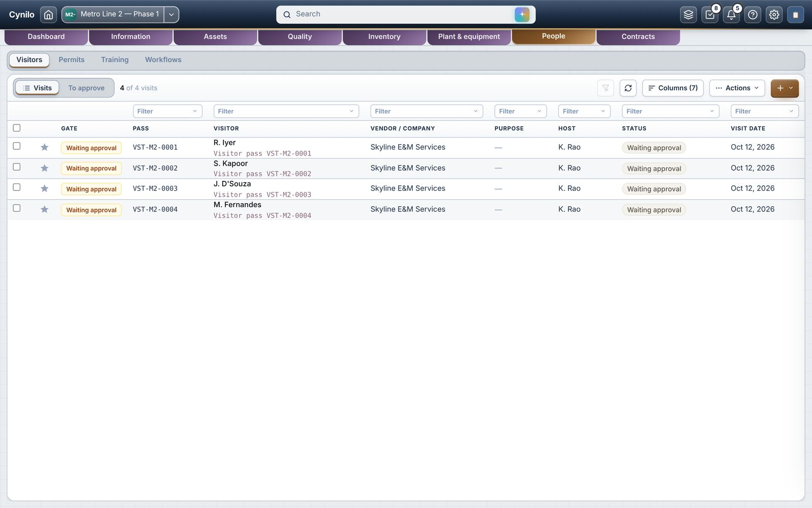Click the clear filters funnel icon
The image size is (812, 508).
[x=605, y=88]
